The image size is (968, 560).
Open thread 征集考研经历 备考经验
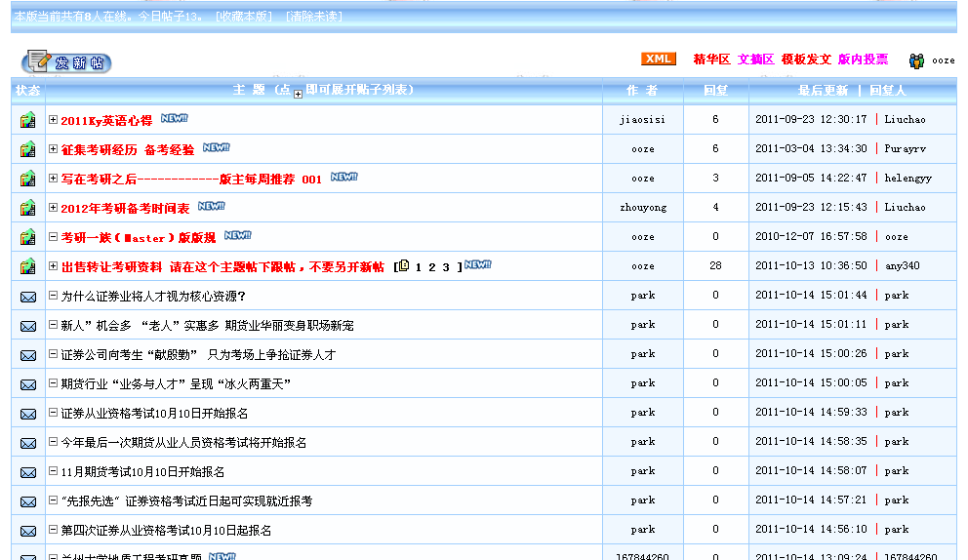128,150
